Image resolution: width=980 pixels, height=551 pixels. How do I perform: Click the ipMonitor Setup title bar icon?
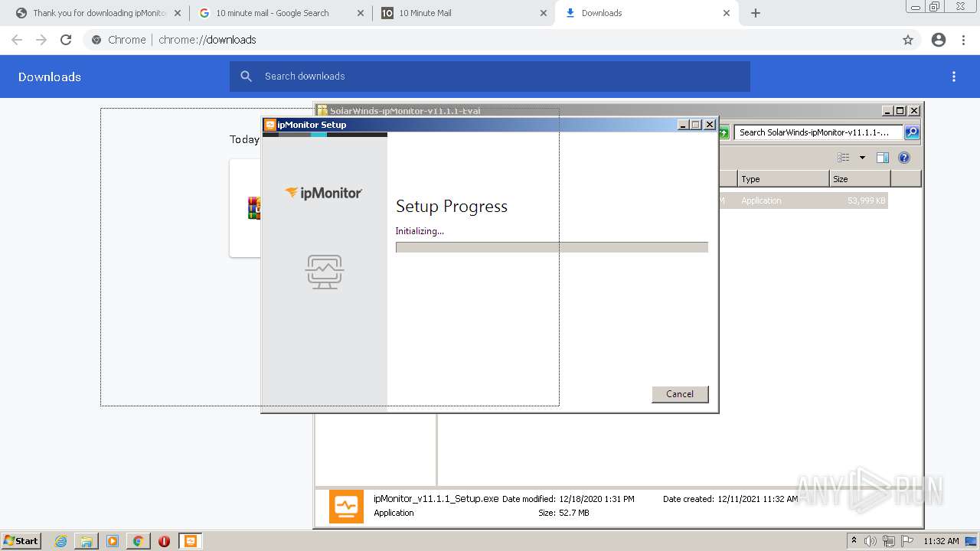click(x=269, y=125)
